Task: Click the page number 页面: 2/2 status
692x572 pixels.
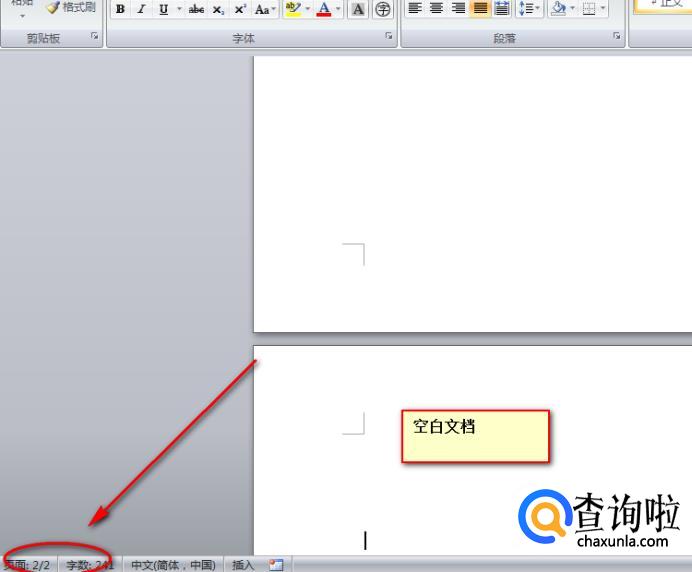Action: (x=27, y=565)
